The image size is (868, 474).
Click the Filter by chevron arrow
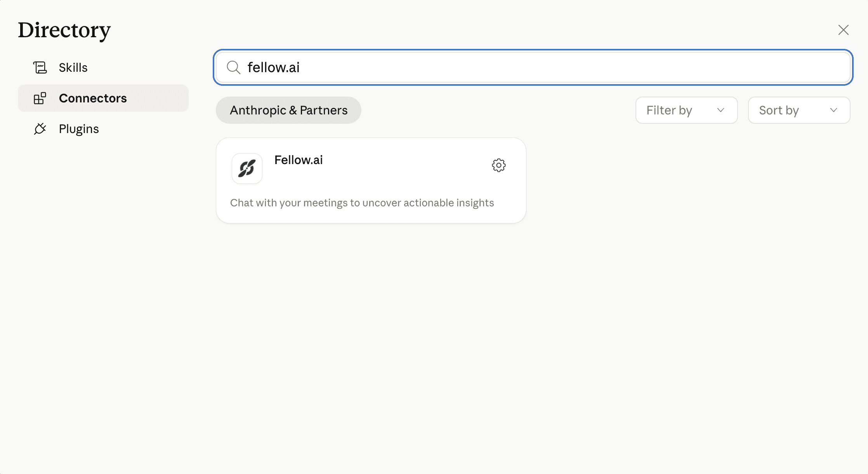click(x=720, y=110)
